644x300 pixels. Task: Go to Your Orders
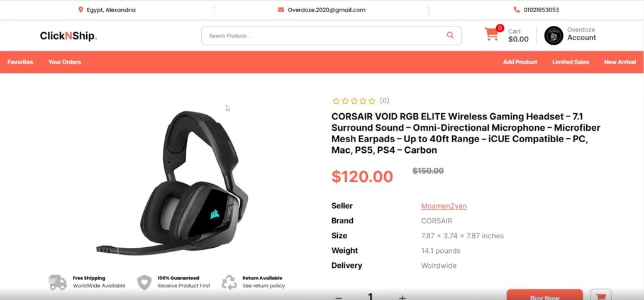coord(65,62)
